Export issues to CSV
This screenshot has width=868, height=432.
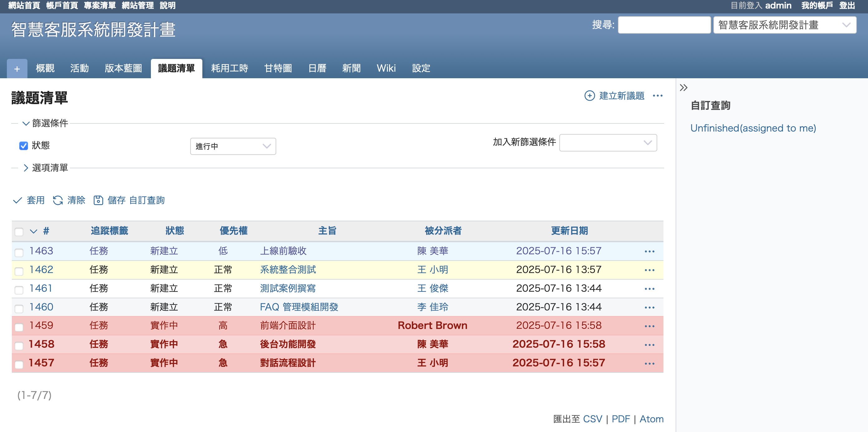click(593, 419)
